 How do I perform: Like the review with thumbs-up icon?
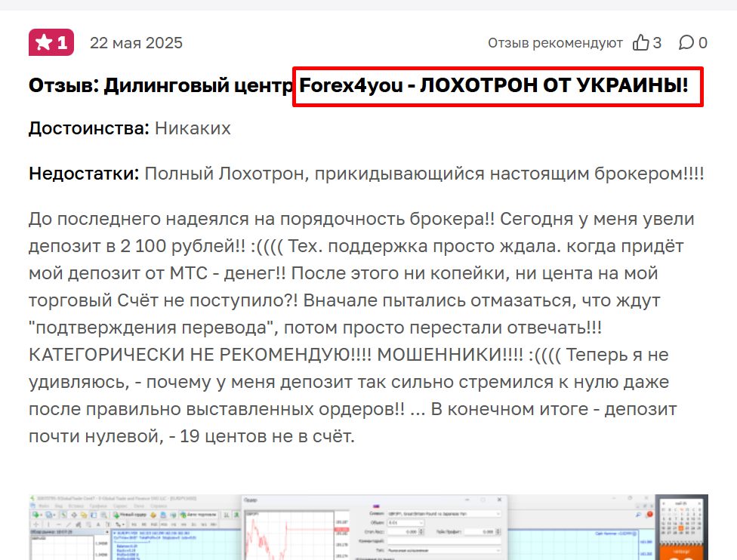pos(640,42)
